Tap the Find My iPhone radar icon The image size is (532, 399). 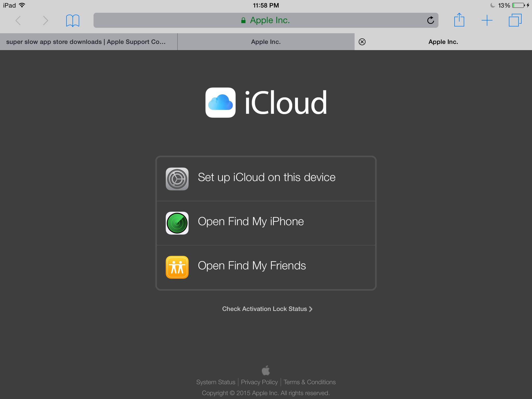[x=177, y=223]
